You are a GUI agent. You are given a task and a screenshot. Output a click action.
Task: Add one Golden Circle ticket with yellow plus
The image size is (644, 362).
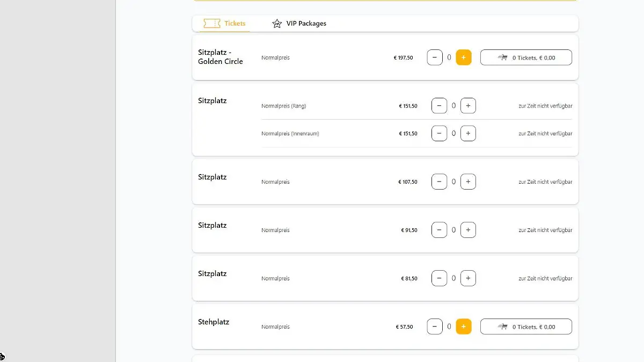pyautogui.click(x=464, y=57)
